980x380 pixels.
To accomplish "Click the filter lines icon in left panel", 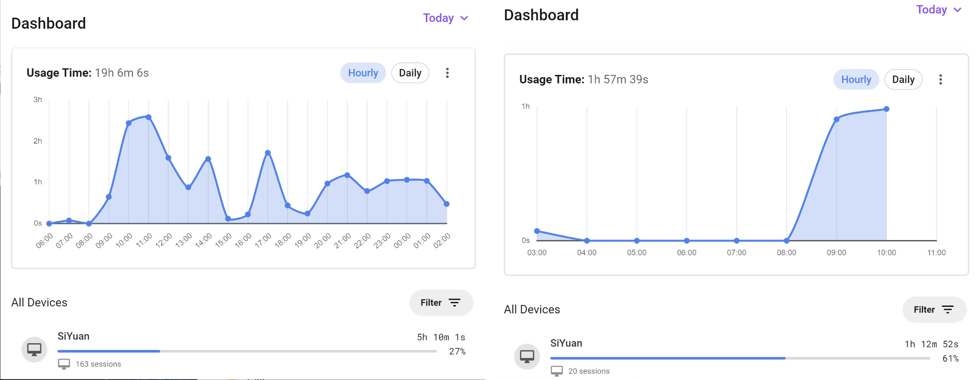I will 455,303.
